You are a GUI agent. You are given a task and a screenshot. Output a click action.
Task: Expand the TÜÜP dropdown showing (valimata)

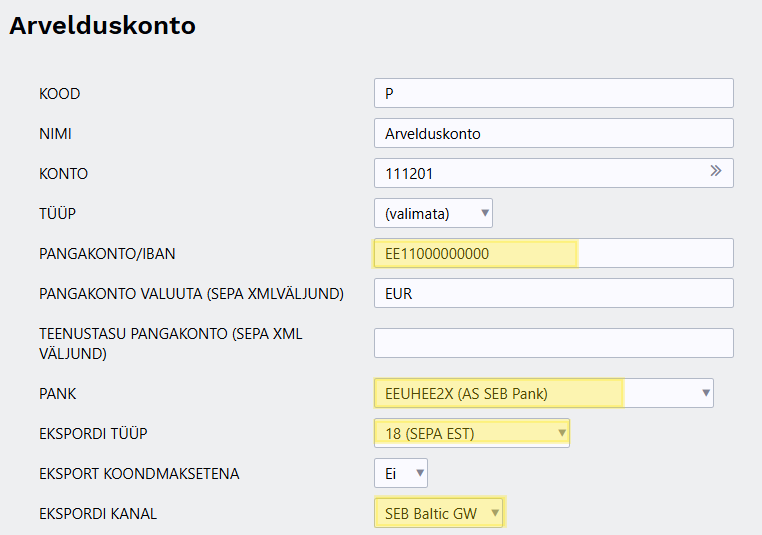[433, 213]
